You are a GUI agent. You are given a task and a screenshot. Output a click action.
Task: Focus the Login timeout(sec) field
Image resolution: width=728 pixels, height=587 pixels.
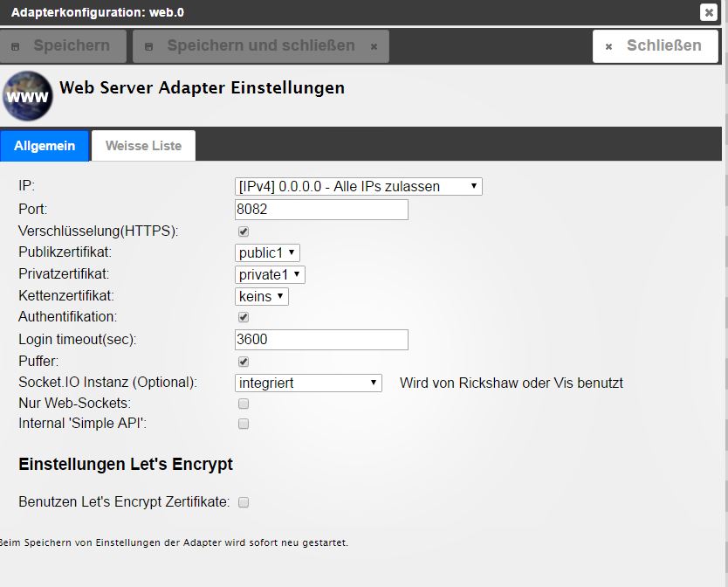tap(321, 340)
